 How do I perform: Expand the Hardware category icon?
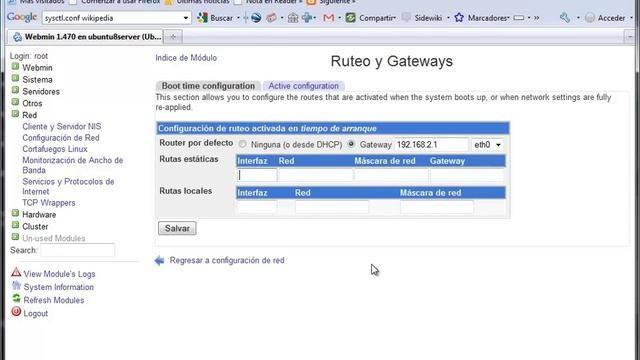15,213
